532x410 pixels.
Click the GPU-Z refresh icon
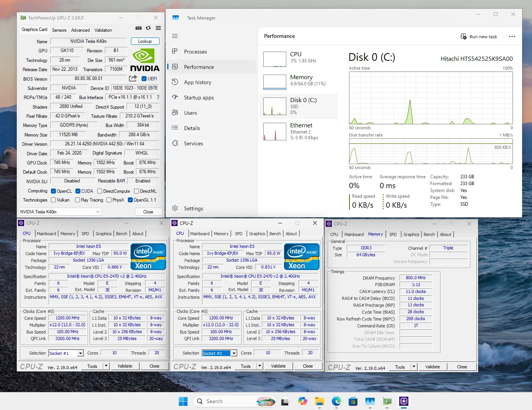tap(149, 28)
